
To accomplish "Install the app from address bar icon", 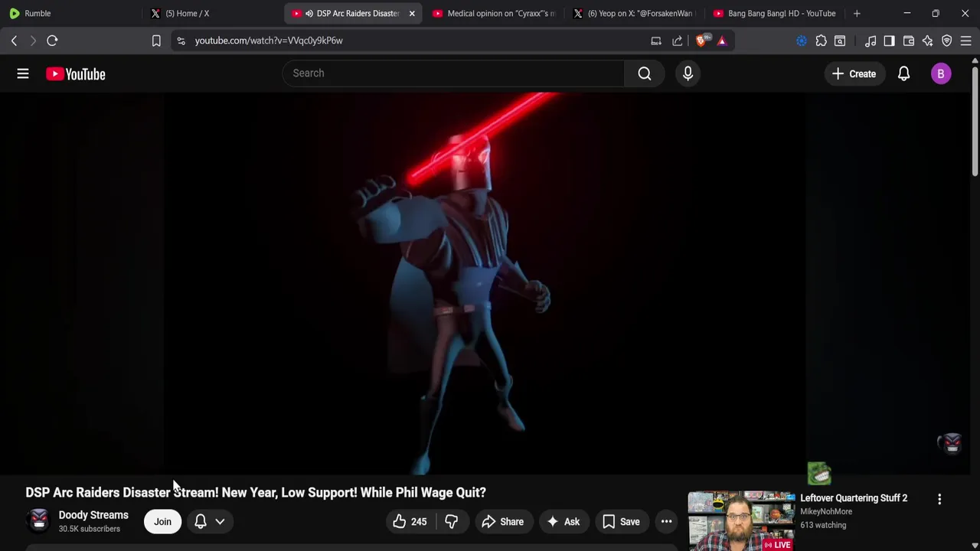I will click(x=656, y=41).
